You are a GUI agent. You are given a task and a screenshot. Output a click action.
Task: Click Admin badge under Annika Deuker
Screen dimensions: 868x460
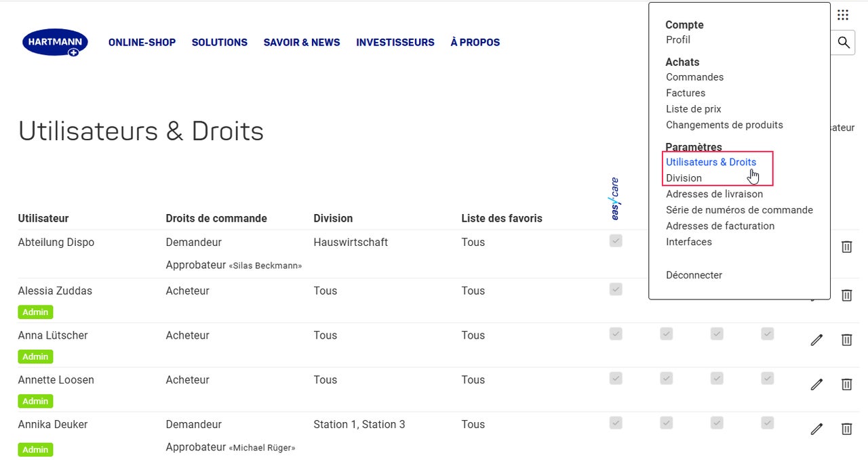[x=35, y=450]
